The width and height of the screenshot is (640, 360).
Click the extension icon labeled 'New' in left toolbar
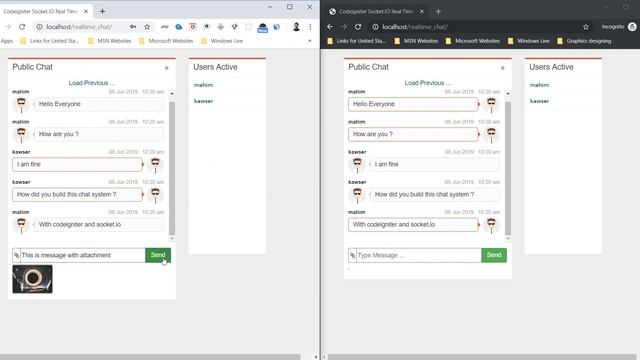[262, 28]
